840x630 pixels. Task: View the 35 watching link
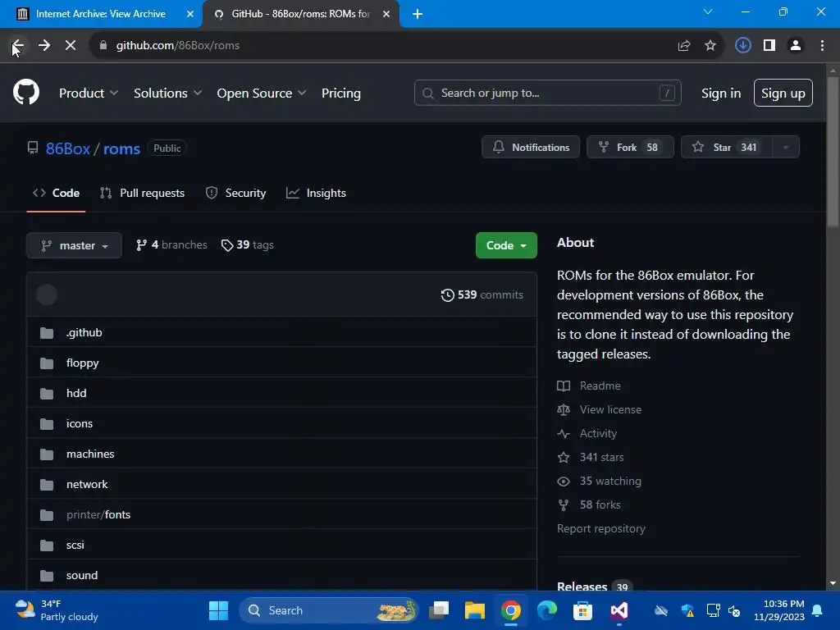point(610,481)
